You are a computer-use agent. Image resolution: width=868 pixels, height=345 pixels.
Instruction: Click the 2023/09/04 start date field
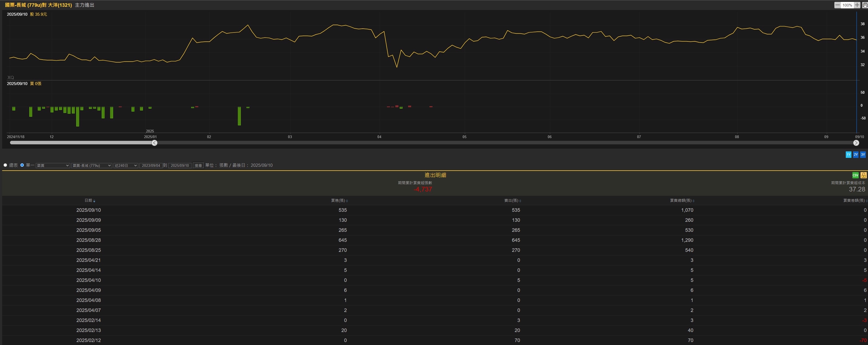[x=151, y=166]
